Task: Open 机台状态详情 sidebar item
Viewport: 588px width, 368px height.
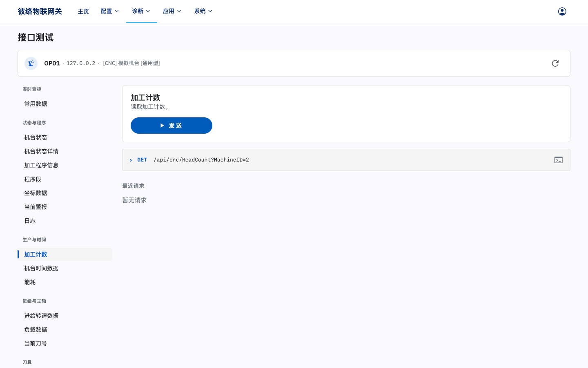Action: point(65,151)
